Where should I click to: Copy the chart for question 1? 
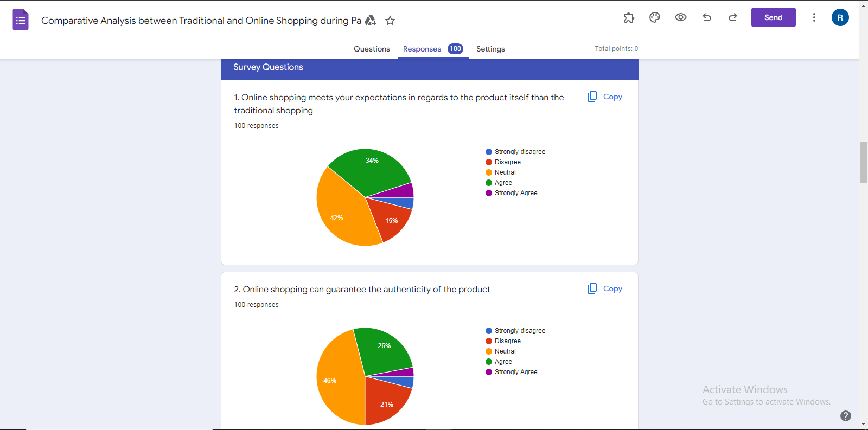[605, 97]
